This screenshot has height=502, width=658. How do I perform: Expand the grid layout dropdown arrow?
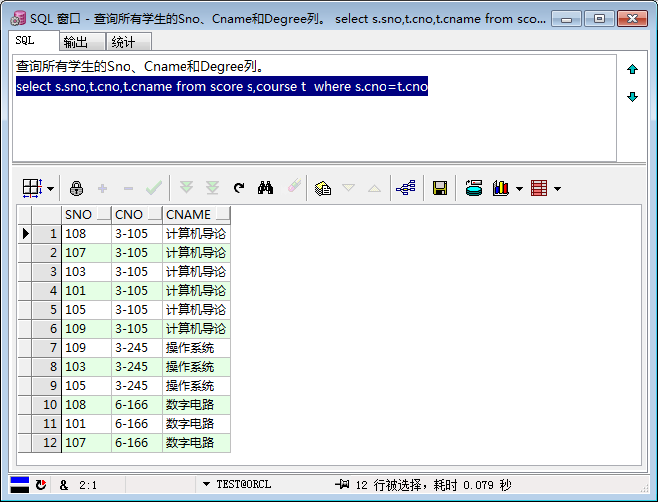click(x=50, y=188)
